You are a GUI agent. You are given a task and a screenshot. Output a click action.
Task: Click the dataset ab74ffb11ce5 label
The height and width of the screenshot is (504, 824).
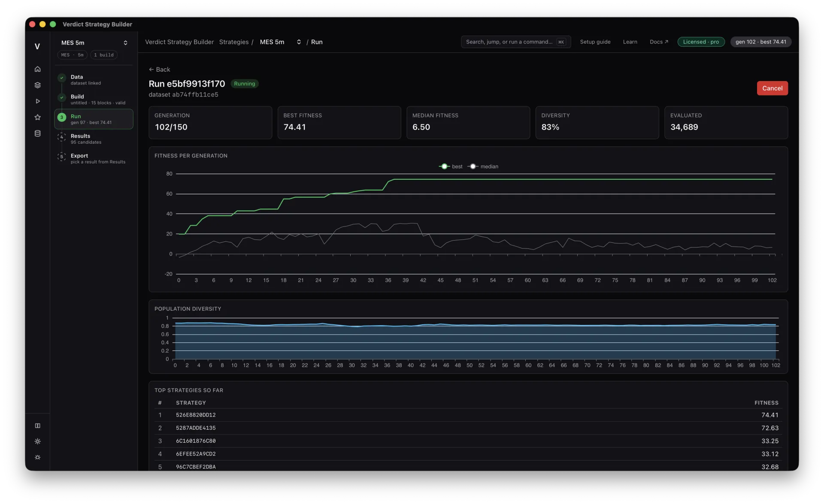point(183,95)
